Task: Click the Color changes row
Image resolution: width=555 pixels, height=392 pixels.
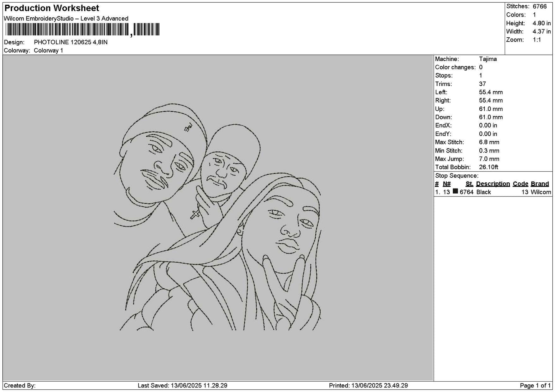Action: pos(459,68)
